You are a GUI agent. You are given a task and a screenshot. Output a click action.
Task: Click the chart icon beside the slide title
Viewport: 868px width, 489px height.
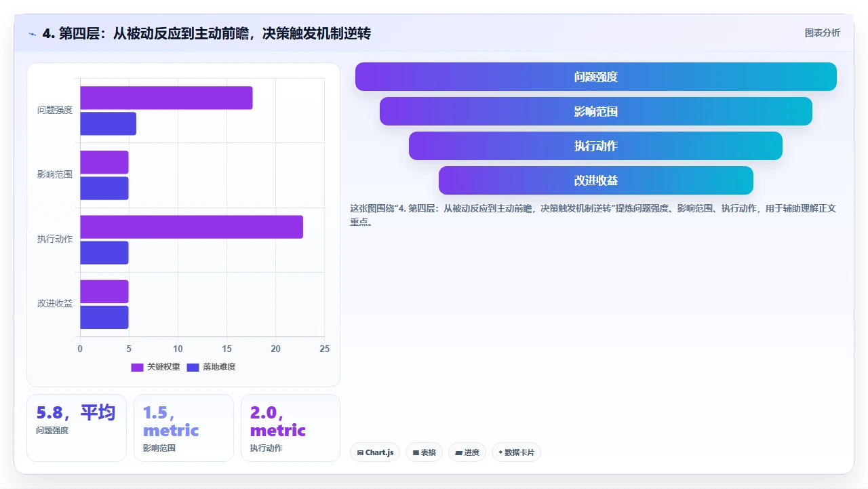33,34
